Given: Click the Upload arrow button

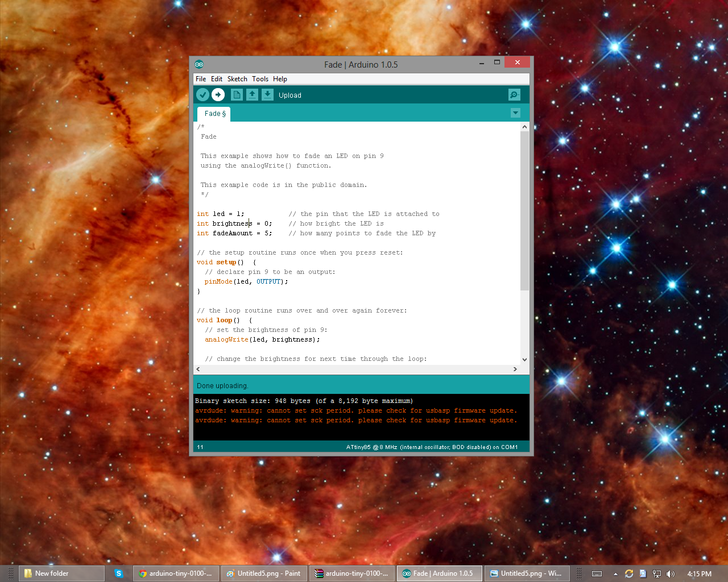Looking at the screenshot, I should [218, 95].
